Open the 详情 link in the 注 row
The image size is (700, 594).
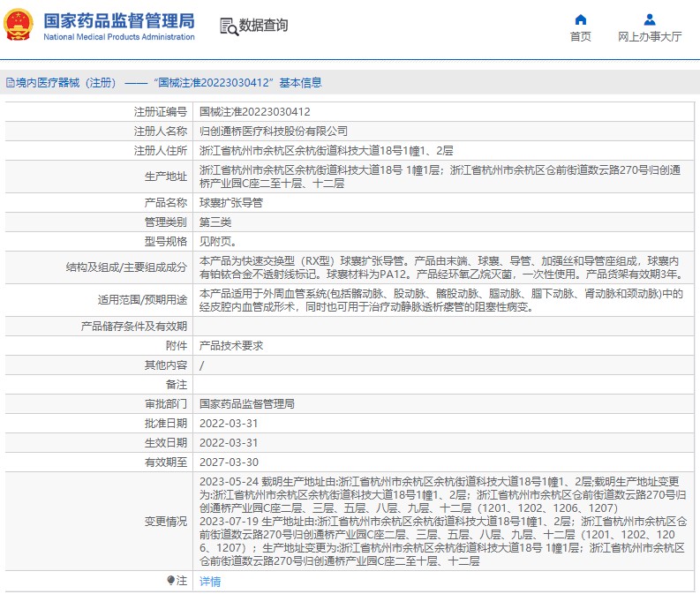(x=210, y=581)
